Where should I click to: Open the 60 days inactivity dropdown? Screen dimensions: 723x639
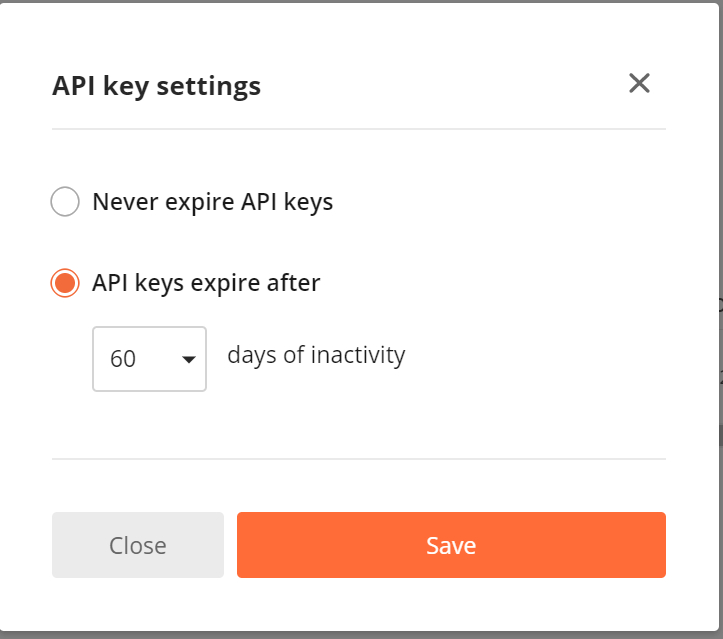tap(149, 359)
